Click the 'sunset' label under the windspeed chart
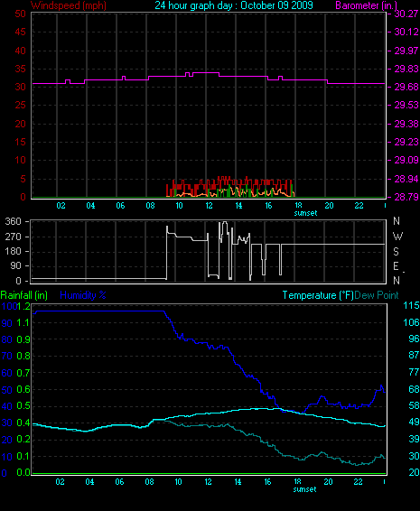The height and width of the screenshot is (511, 420). point(305,213)
